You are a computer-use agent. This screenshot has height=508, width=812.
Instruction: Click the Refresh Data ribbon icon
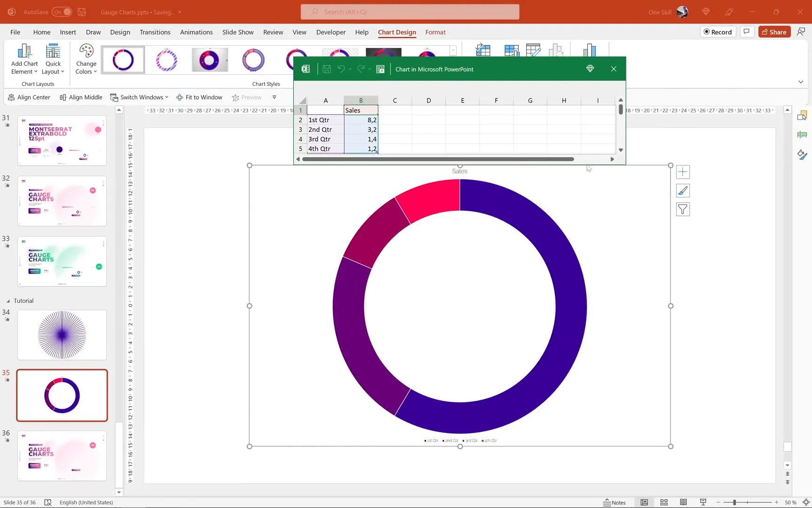click(x=556, y=50)
